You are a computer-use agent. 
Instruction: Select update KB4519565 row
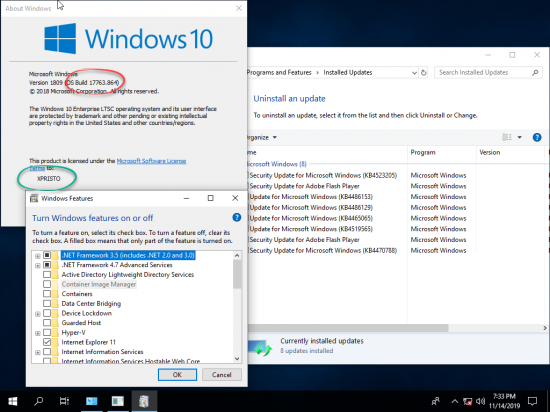[310, 229]
